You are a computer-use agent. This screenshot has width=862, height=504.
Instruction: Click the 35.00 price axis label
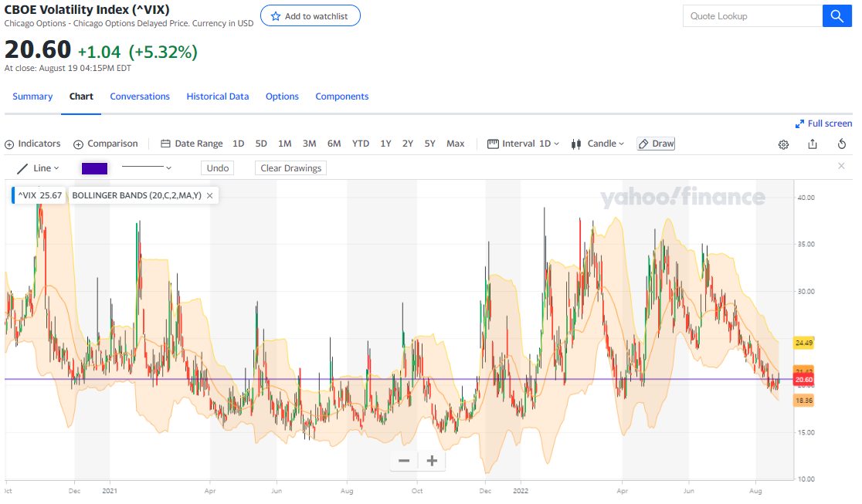pyautogui.click(x=806, y=244)
